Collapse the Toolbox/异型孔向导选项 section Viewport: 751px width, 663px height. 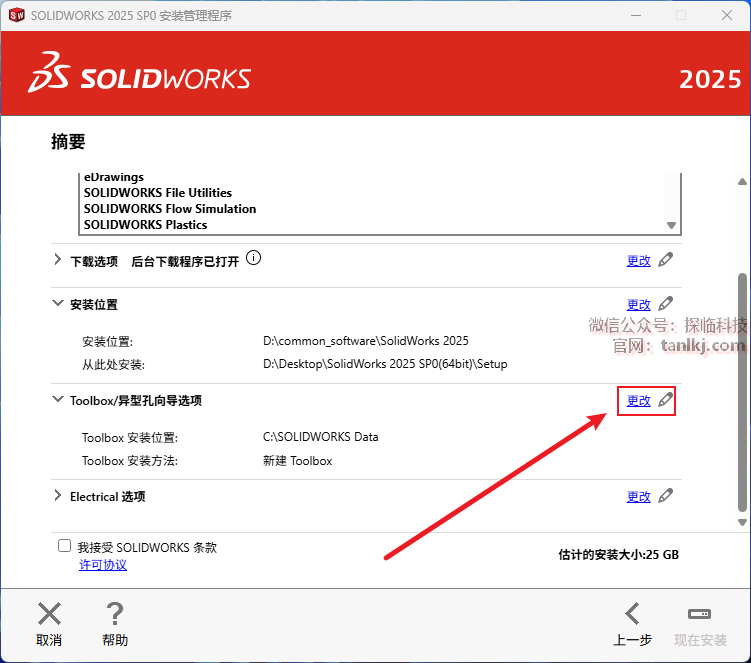click(x=57, y=399)
